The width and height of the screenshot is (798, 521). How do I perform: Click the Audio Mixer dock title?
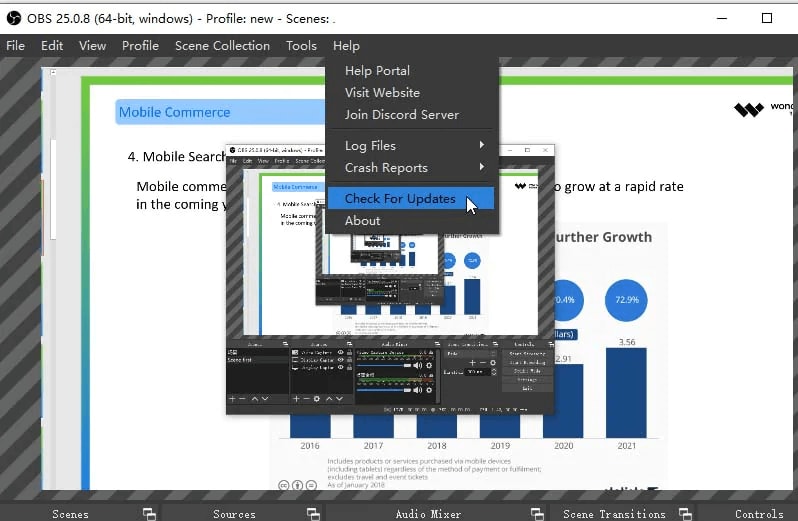pos(428,514)
